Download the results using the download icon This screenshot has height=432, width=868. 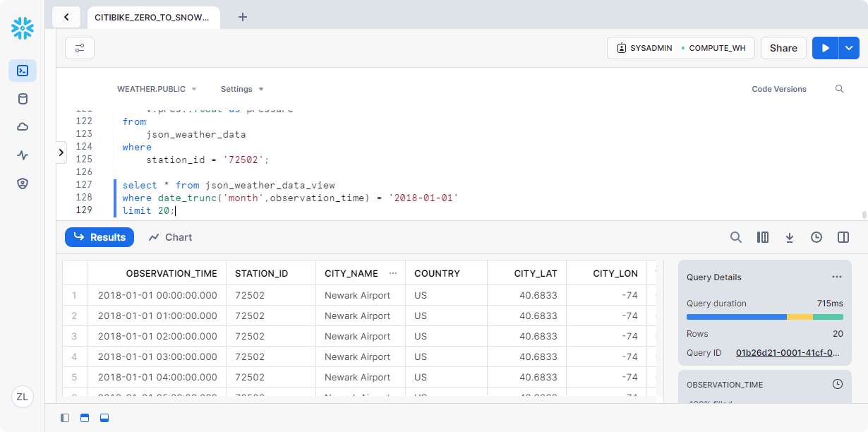point(790,237)
